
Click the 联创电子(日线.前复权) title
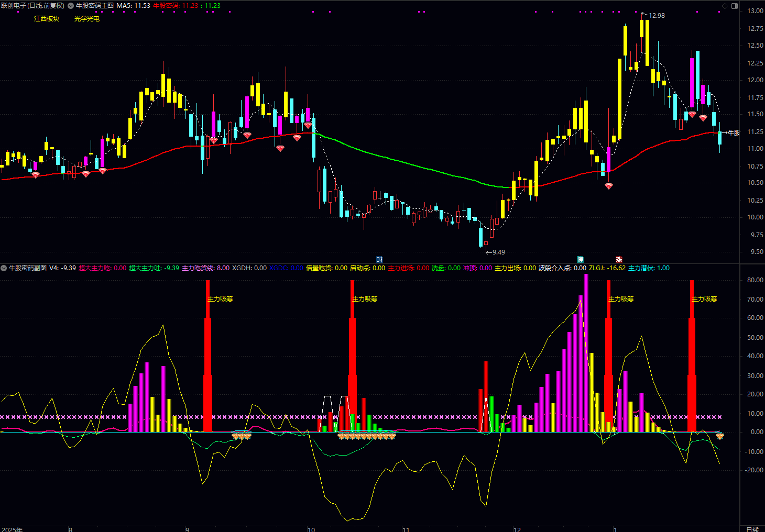[x=33, y=6]
